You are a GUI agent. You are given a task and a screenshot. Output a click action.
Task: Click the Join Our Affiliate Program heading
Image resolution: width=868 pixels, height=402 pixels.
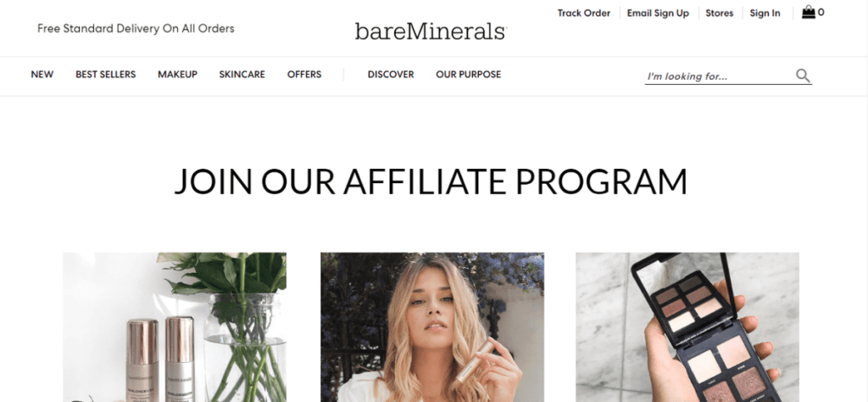[431, 181]
